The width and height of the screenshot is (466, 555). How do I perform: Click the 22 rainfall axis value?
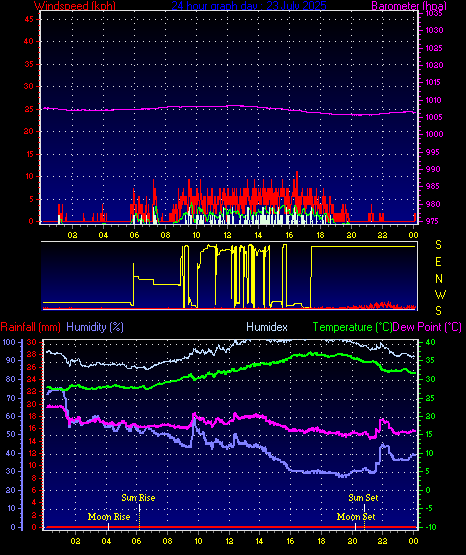click(32, 391)
